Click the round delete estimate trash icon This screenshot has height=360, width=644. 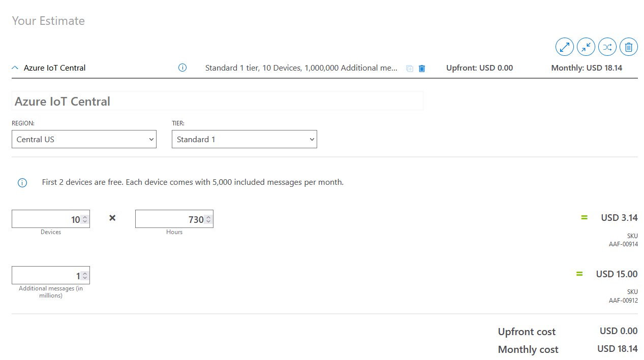tap(629, 47)
